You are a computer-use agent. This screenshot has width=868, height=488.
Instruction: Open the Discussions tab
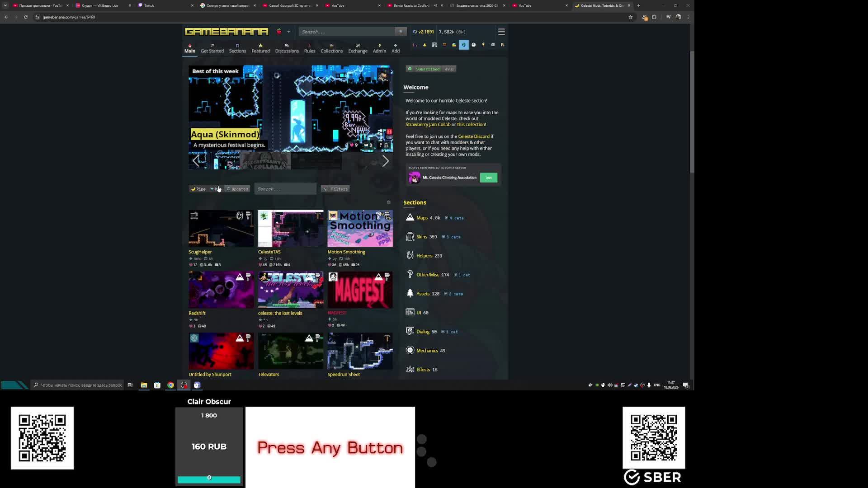pos(287,48)
